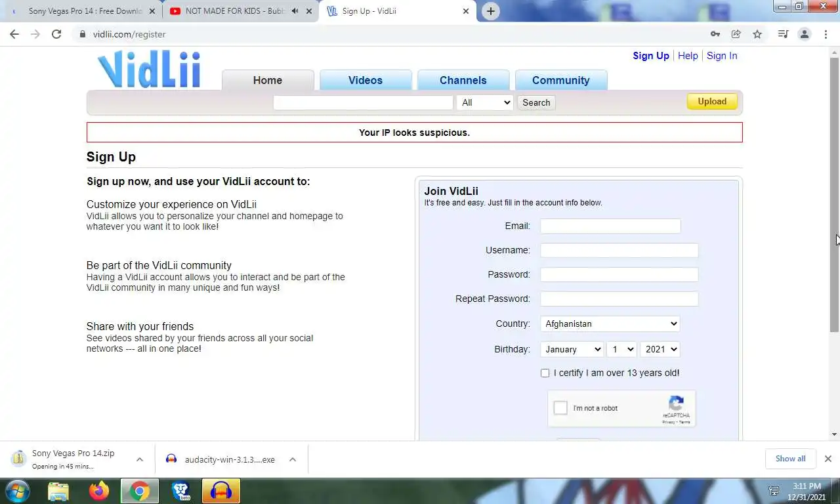Launch Firefox from the taskbar
The width and height of the screenshot is (840, 504).
(x=99, y=491)
